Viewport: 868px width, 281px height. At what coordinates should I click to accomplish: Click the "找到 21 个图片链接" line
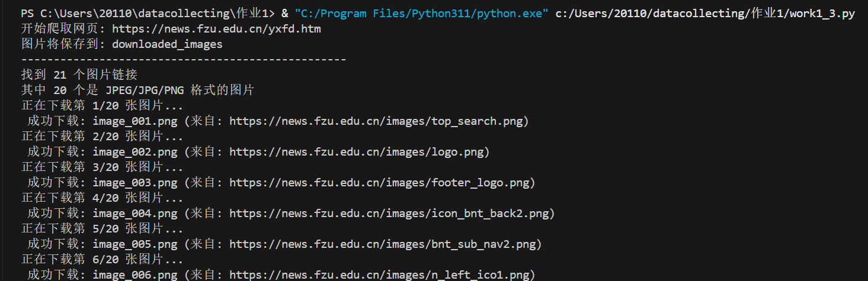pyautogui.click(x=79, y=75)
